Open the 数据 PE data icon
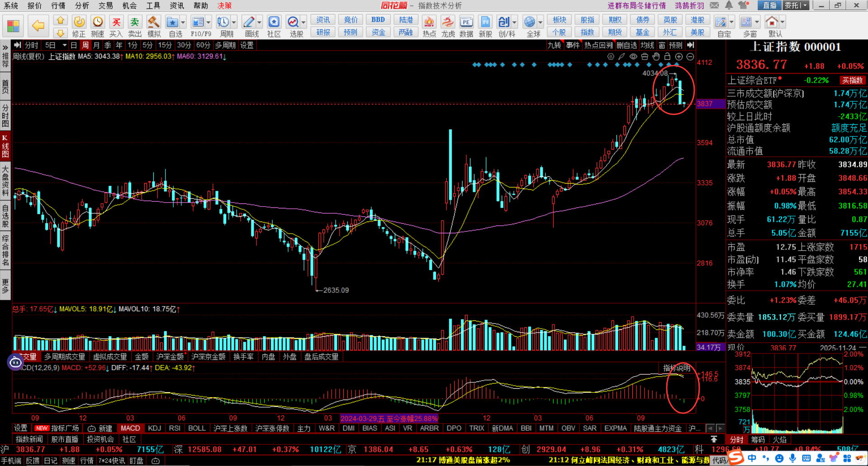This screenshot has height=466, width=868. 466,26
